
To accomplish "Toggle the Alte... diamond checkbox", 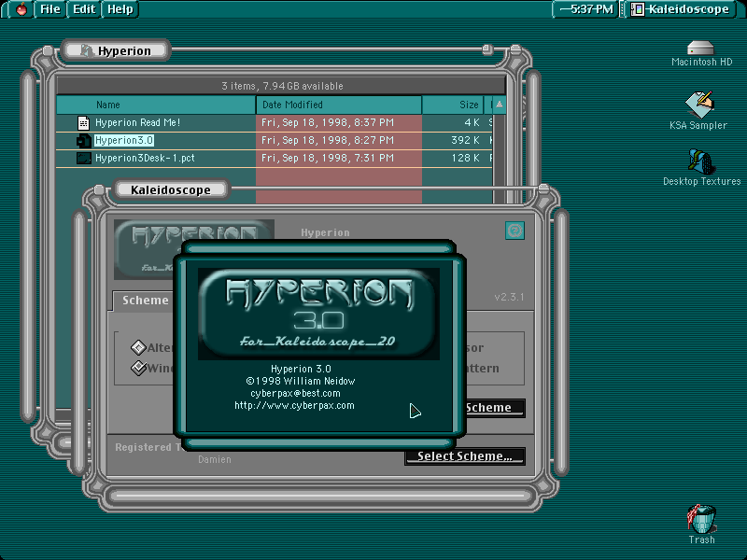I will click(138, 347).
